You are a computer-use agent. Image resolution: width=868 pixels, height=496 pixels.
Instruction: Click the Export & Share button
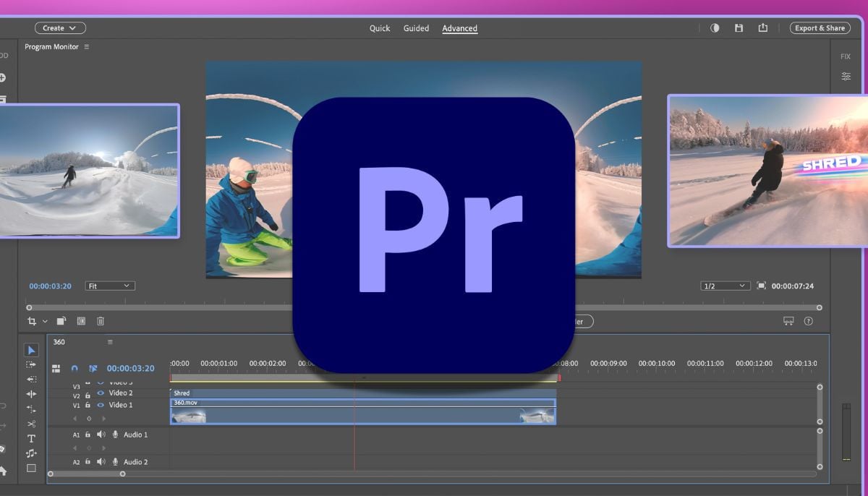click(x=820, y=28)
